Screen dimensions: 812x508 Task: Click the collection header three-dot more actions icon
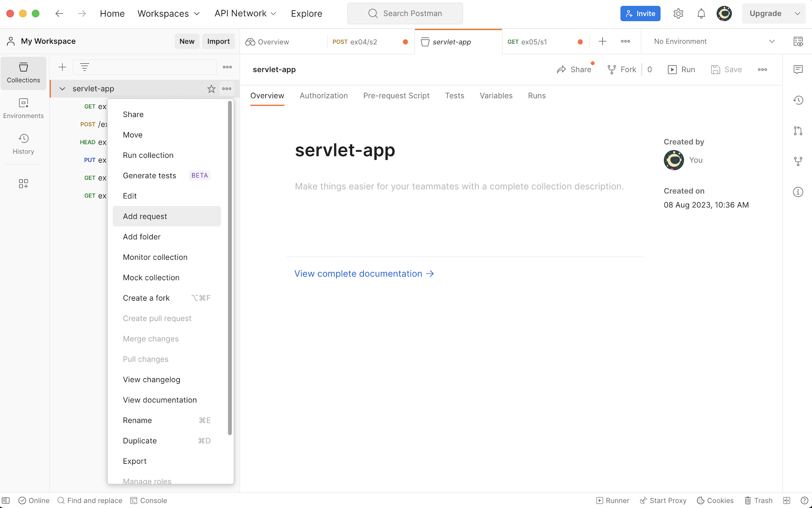click(x=763, y=69)
